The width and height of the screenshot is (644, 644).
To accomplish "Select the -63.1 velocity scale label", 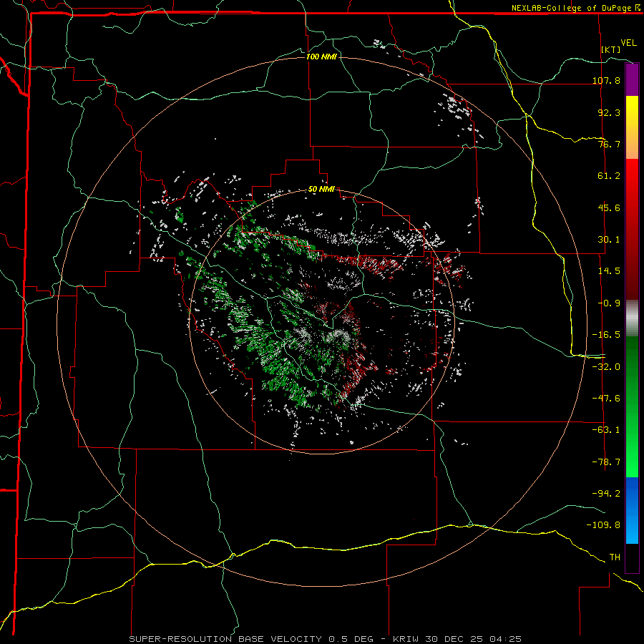I will point(606,430).
